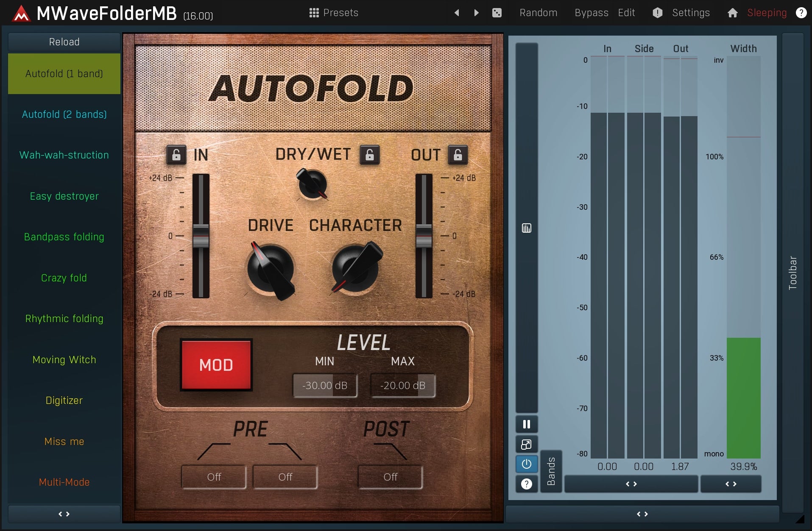Viewport: 812px width, 531px height.
Task: Open the PRE filter Off dropdown
Action: pos(214,476)
